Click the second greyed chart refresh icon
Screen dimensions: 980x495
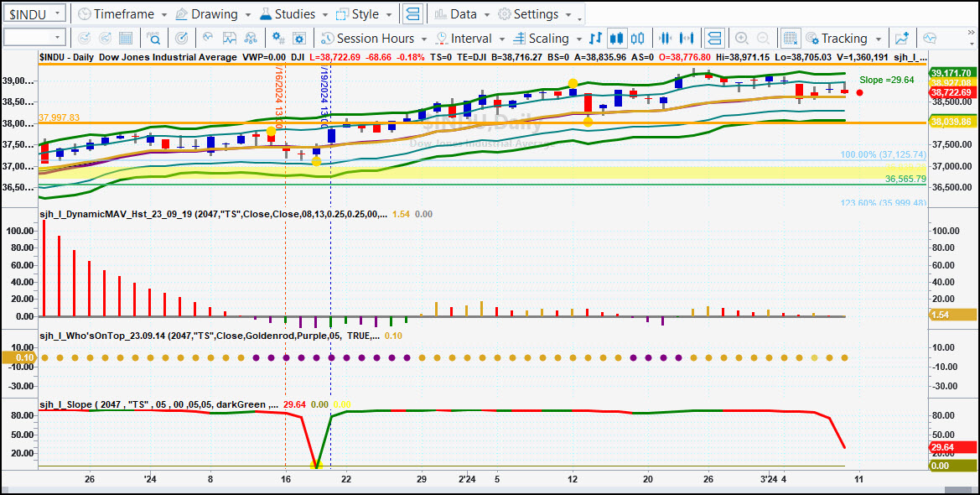pyautogui.click(x=105, y=38)
